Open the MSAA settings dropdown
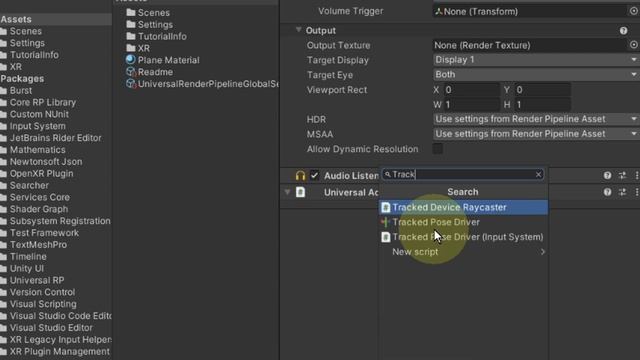640x360 pixels. pyautogui.click(x=536, y=134)
